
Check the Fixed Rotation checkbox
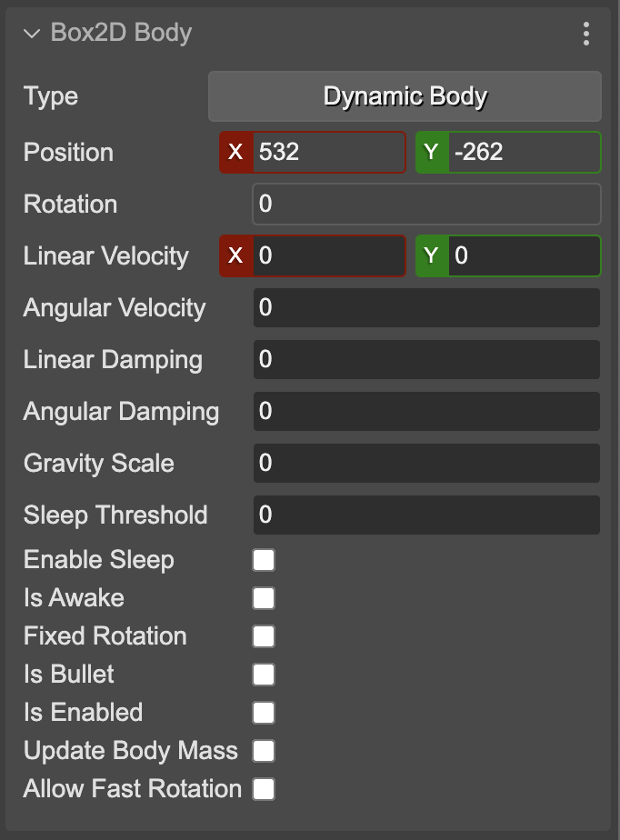[x=264, y=636]
